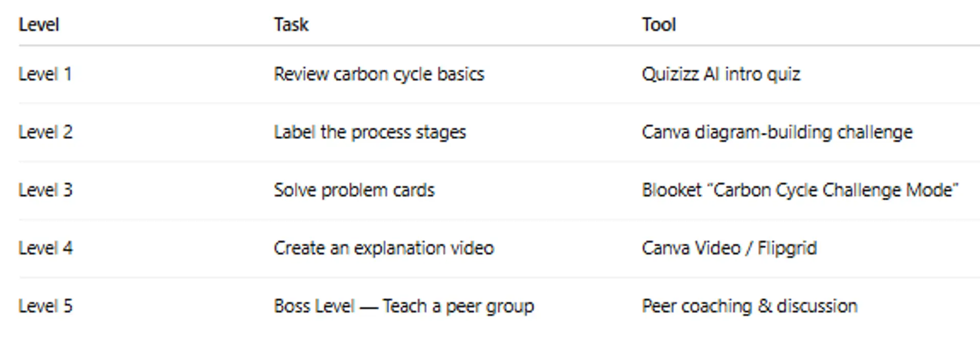Select the Blooket Carbon Cycle Challenge Mode cell
This screenshot has width=980, height=353.
[800, 190]
